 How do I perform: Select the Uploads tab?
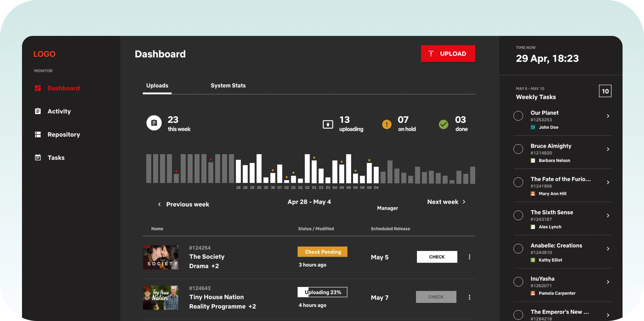tap(157, 85)
